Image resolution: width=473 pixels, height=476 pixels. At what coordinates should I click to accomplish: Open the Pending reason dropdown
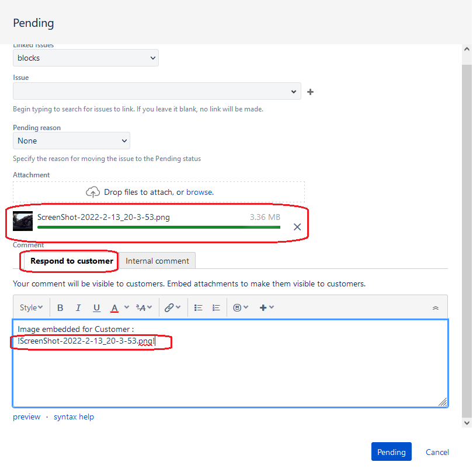(71, 141)
